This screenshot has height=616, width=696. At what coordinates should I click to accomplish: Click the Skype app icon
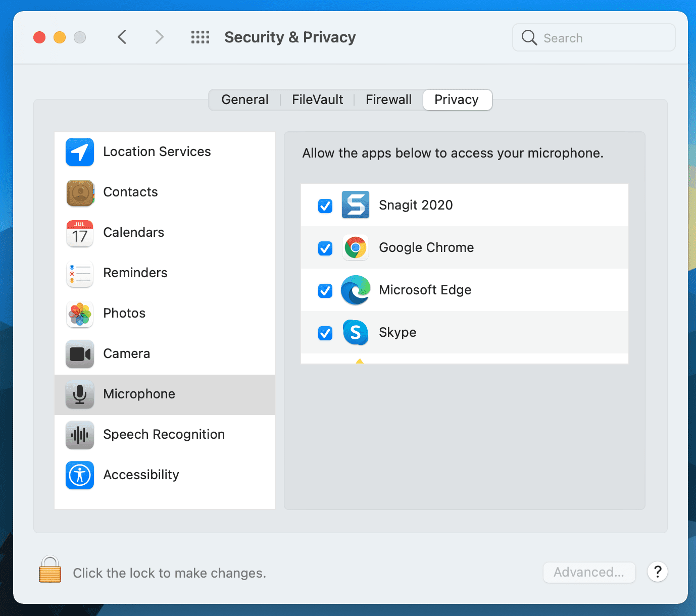click(356, 332)
